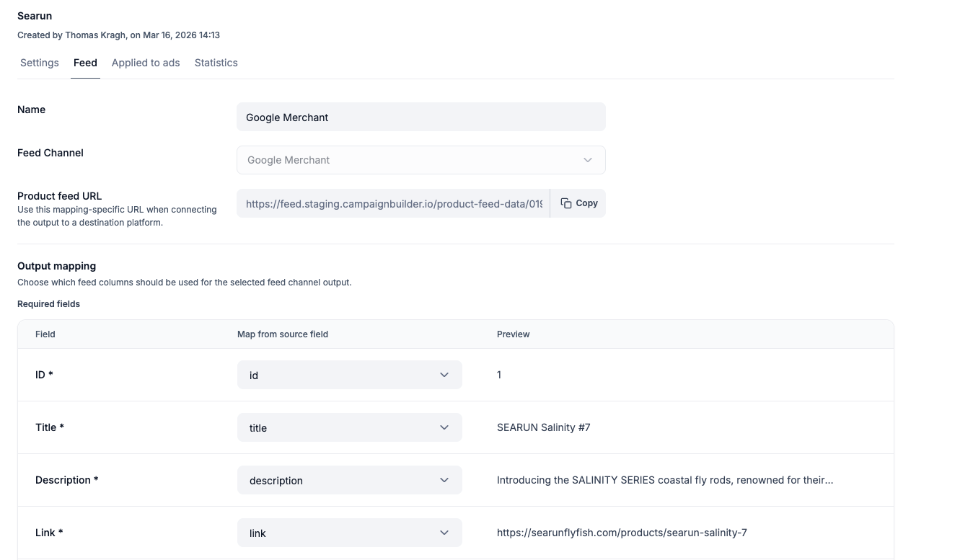Open Description source field dropdown

[x=350, y=480]
